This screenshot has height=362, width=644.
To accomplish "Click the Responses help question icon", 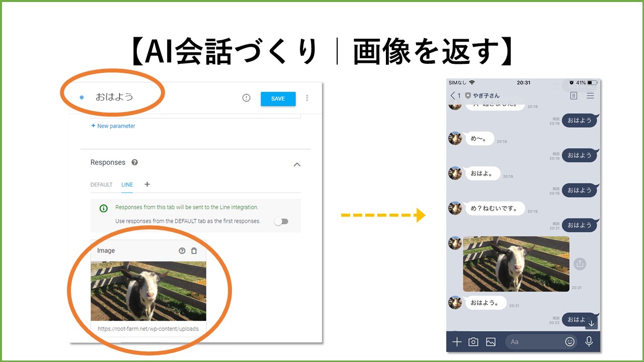I will [134, 162].
